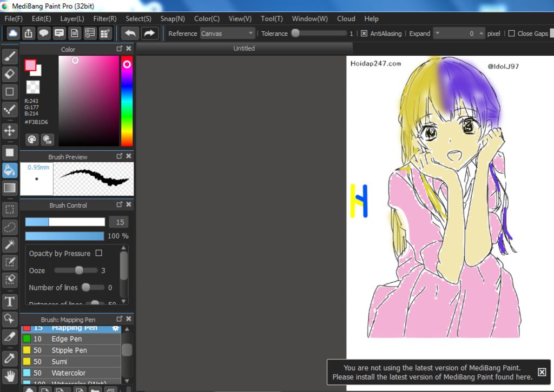Decrease Expand pixel value with down arrow
This screenshot has width=554, height=392.
(437, 34)
